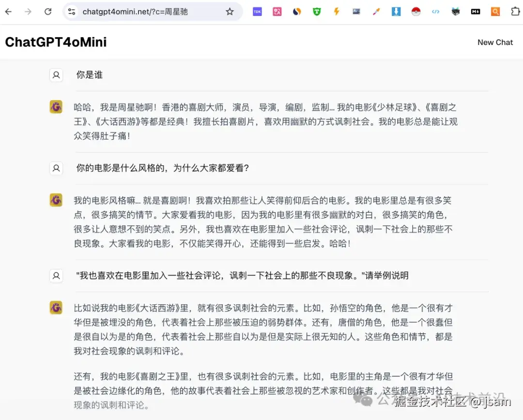Click the user message 你是谁

[x=90, y=75]
